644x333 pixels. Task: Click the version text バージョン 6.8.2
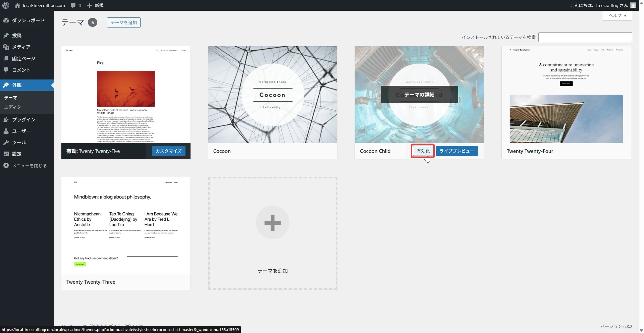point(616,326)
